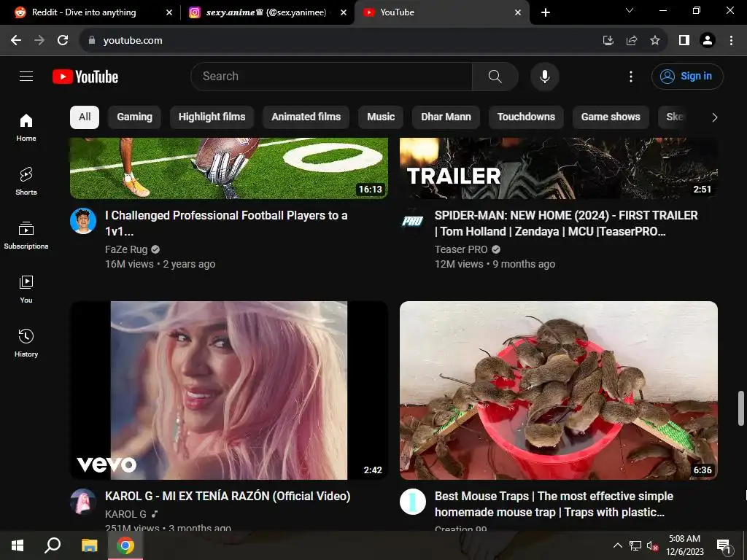
Task: Click the YouTube search input field
Action: coord(331,76)
